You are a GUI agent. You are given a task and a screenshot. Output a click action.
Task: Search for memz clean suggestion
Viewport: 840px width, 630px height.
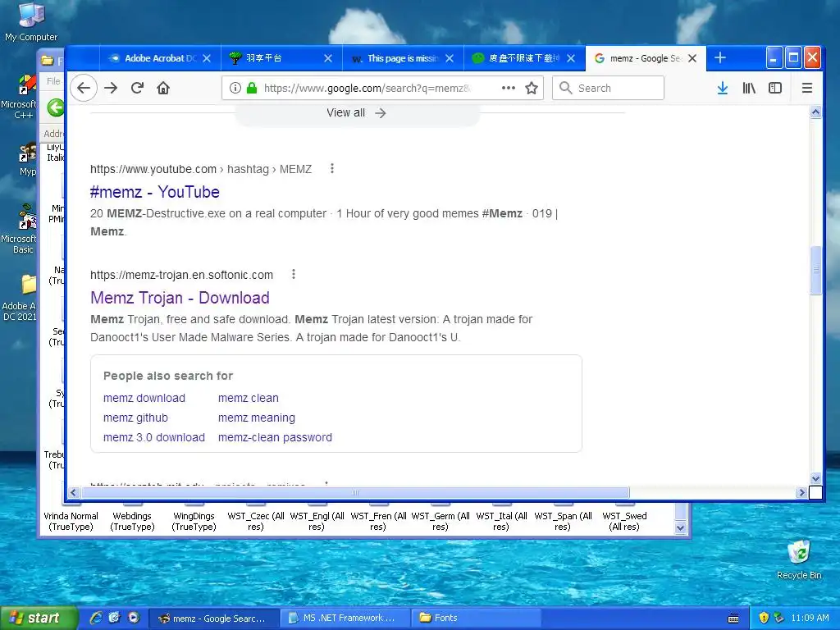click(248, 398)
